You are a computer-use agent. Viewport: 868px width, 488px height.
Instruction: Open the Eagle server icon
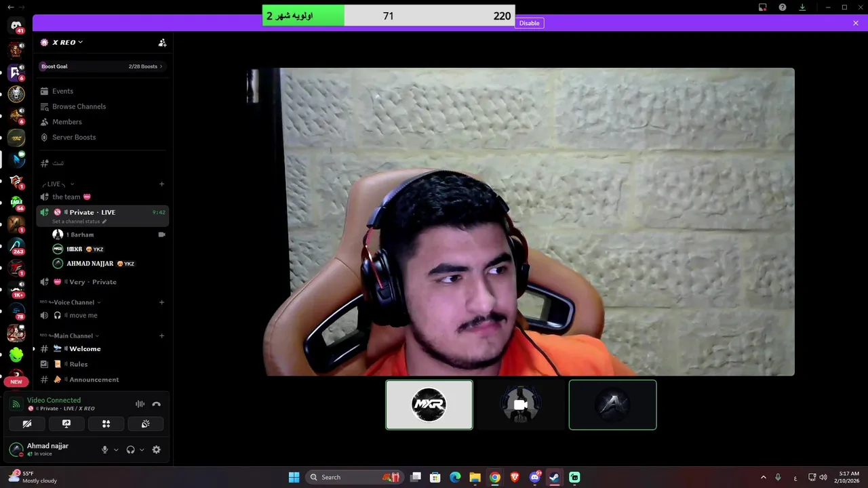(16, 203)
